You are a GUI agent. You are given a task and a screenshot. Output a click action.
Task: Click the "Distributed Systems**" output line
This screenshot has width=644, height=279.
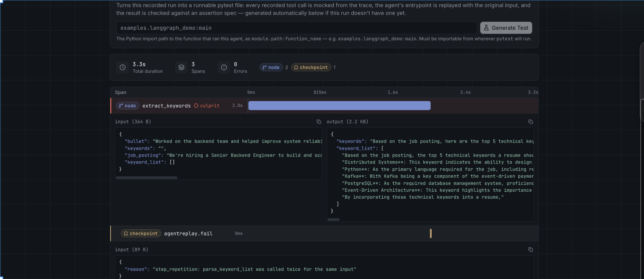[x=437, y=162]
